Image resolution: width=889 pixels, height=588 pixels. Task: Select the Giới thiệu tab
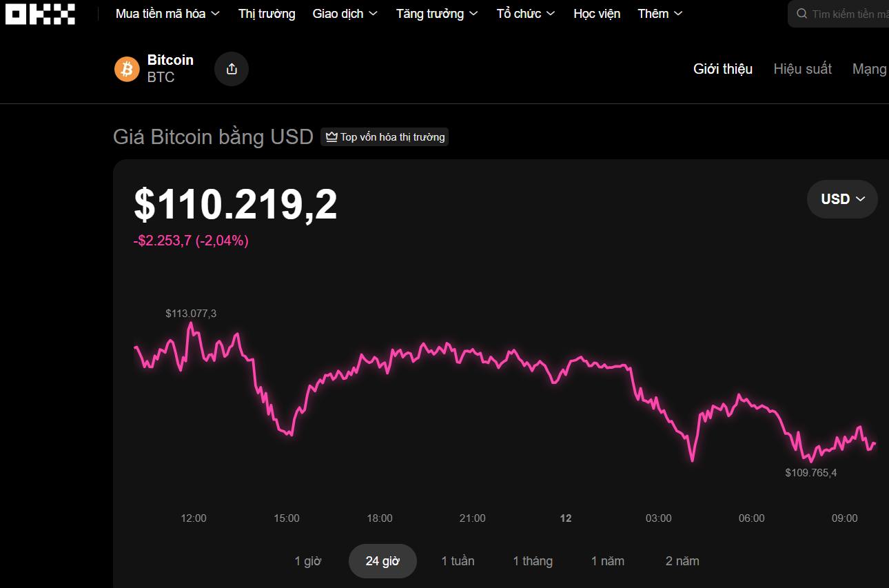[x=723, y=69]
